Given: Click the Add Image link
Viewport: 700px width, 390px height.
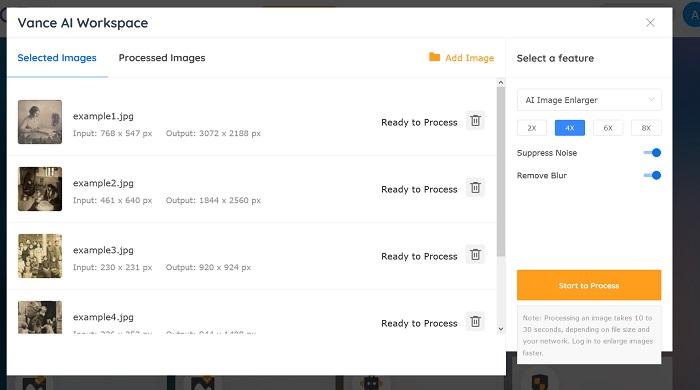Looking at the screenshot, I should pos(470,58).
